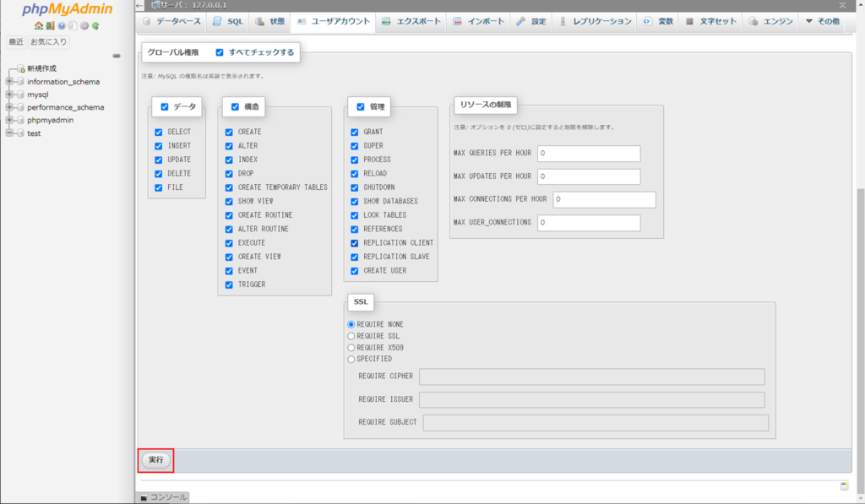
Task: Select the REQUIRE SSL radio button
Action: 351,336
